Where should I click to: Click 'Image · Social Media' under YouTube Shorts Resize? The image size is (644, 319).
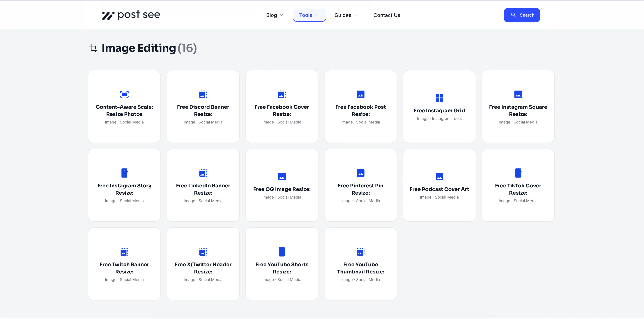click(x=282, y=280)
